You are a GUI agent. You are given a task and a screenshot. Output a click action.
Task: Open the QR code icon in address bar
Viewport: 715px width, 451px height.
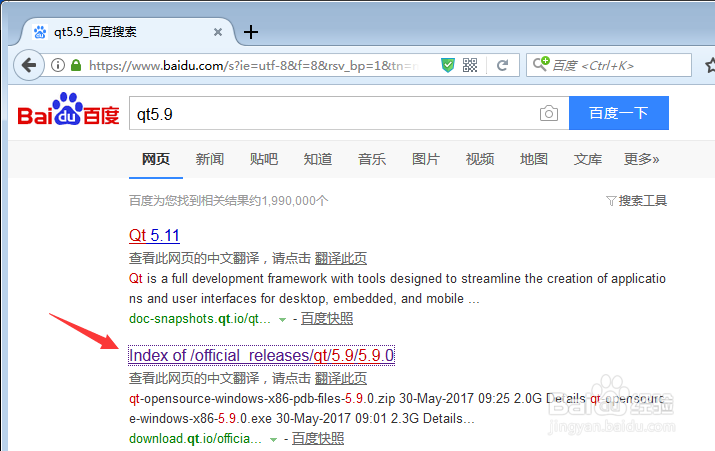pos(470,65)
